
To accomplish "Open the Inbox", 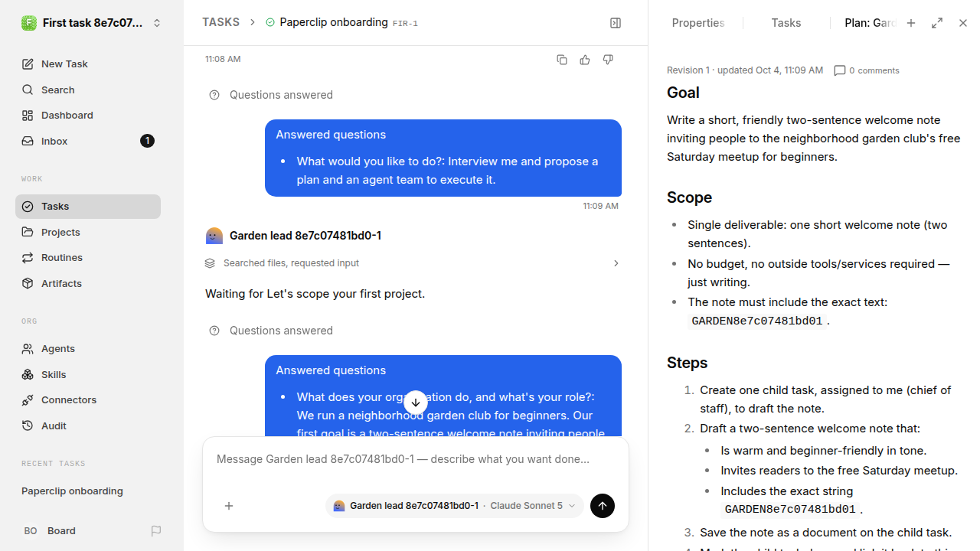I will (x=88, y=141).
